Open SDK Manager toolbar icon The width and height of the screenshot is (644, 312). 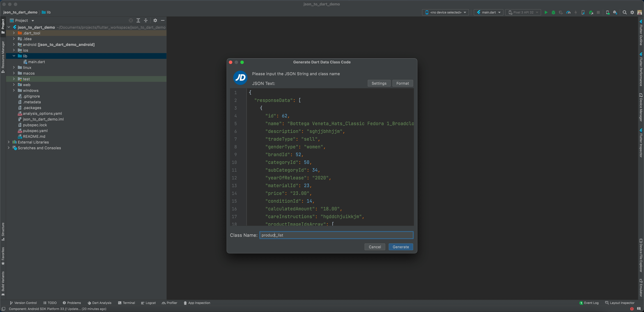615,12
